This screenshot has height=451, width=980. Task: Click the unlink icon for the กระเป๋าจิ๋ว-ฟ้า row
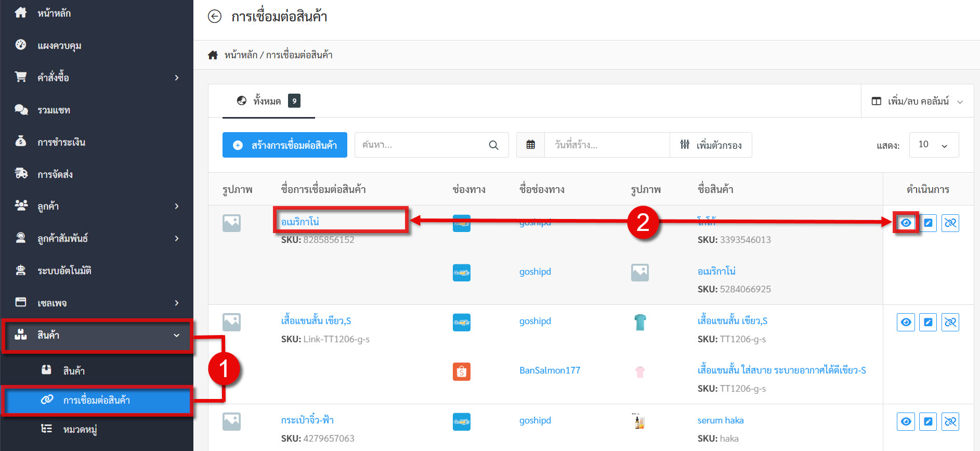pyautogui.click(x=950, y=422)
